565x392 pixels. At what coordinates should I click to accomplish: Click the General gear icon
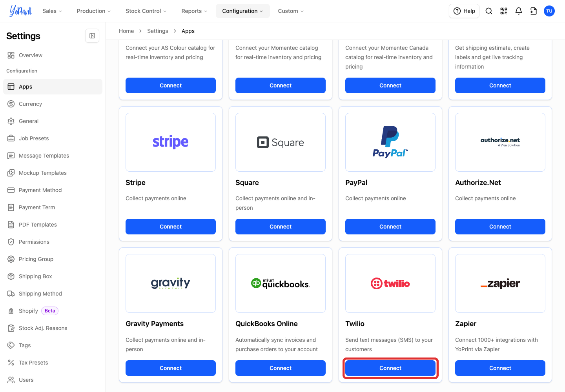pos(11,121)
